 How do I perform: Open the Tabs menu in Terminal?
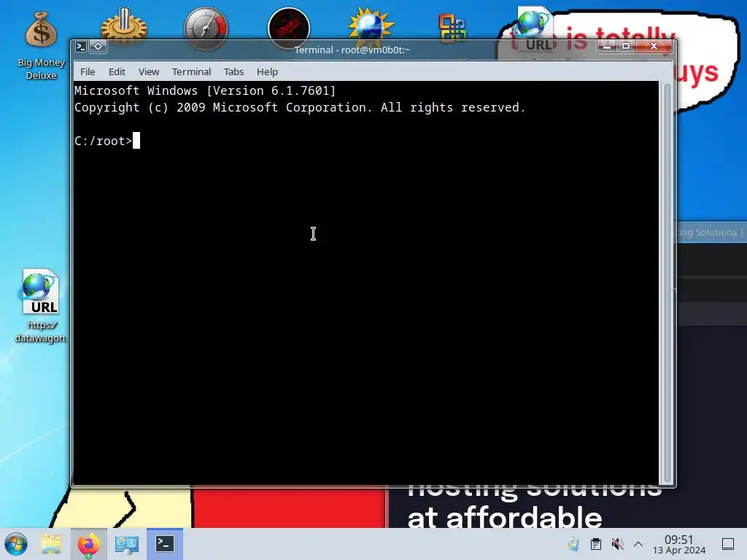pos(234,72)
